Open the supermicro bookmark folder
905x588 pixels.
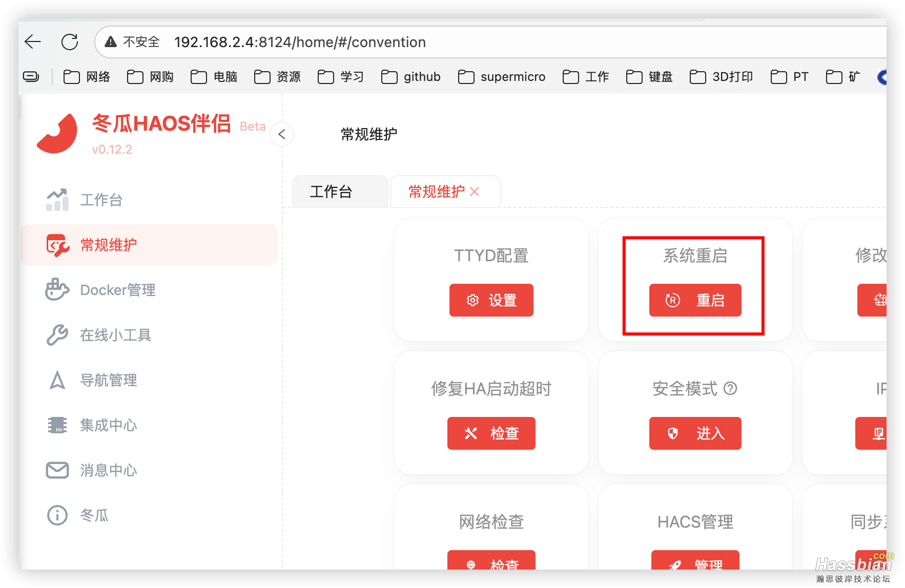point(501,77)
